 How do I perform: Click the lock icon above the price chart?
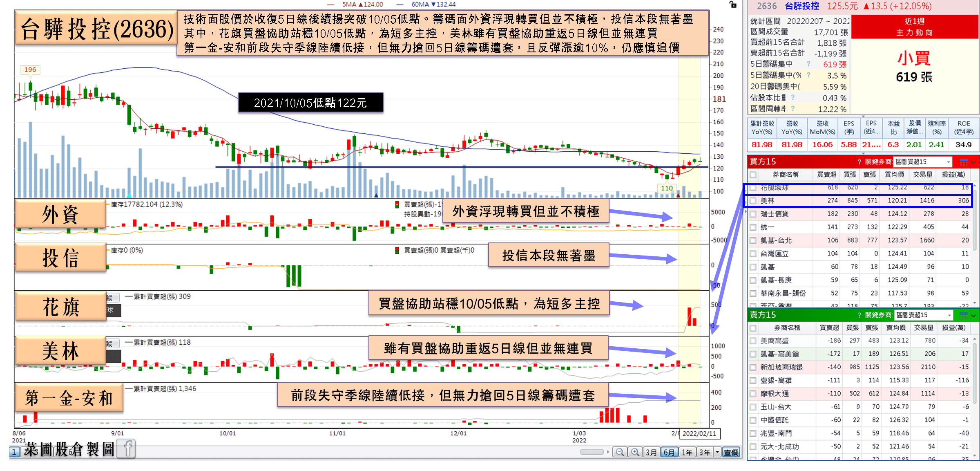[733, 4]
